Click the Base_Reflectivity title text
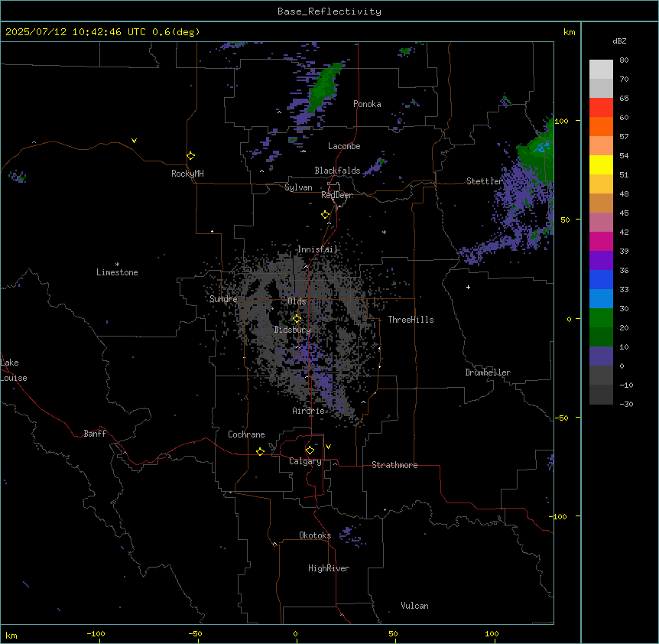The image size is (659, 644). 329,11
